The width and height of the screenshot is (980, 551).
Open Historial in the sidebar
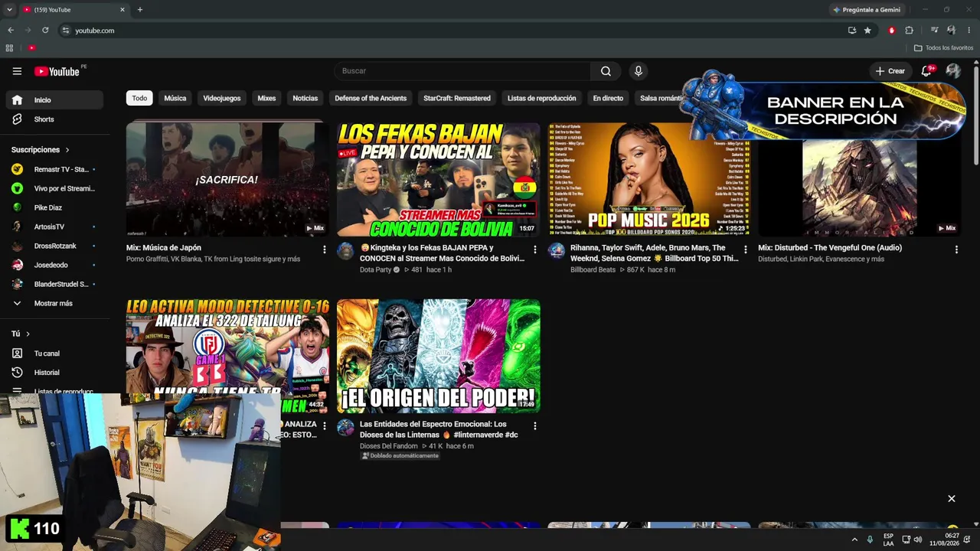[x=54, y=373]
